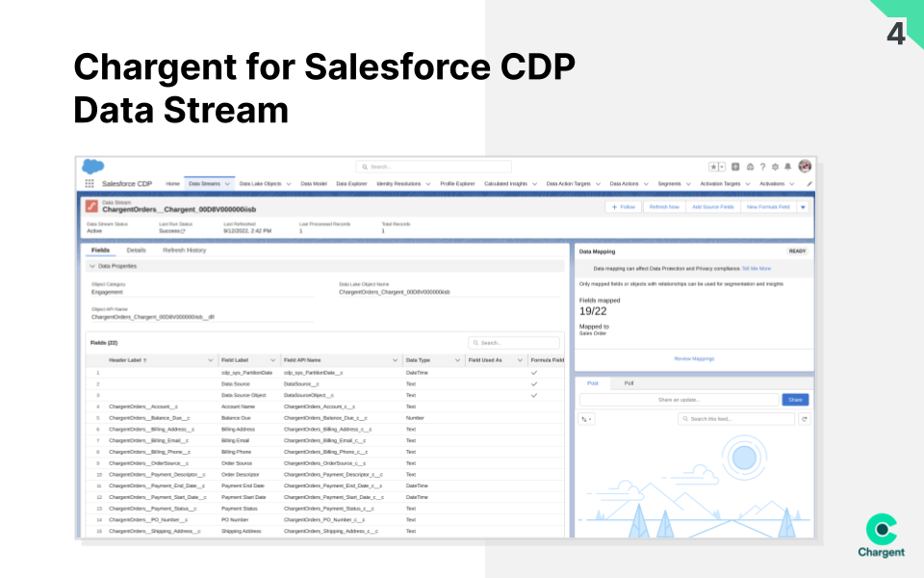Click the Formula Field check in Data Source row

tap(534, 384)
